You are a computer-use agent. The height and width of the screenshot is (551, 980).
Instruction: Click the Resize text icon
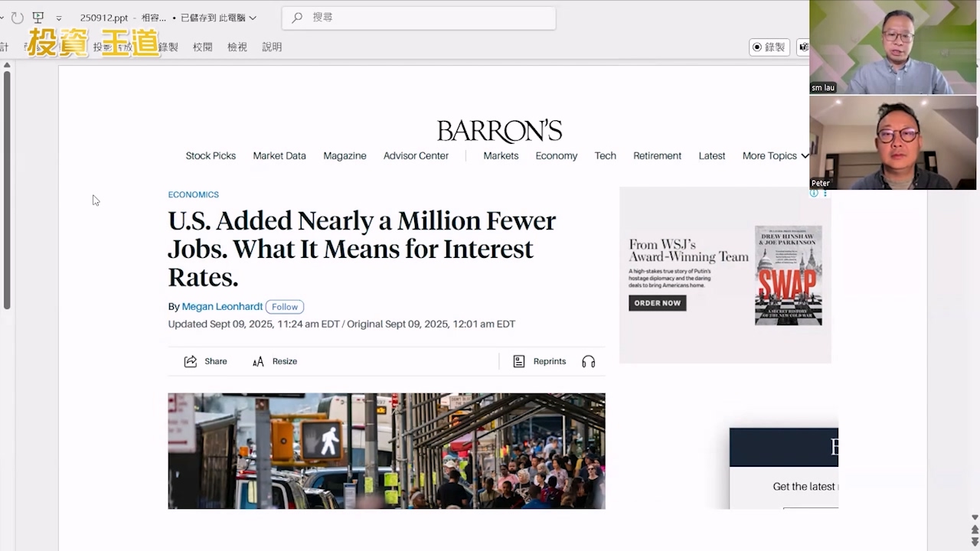[258, 361]
